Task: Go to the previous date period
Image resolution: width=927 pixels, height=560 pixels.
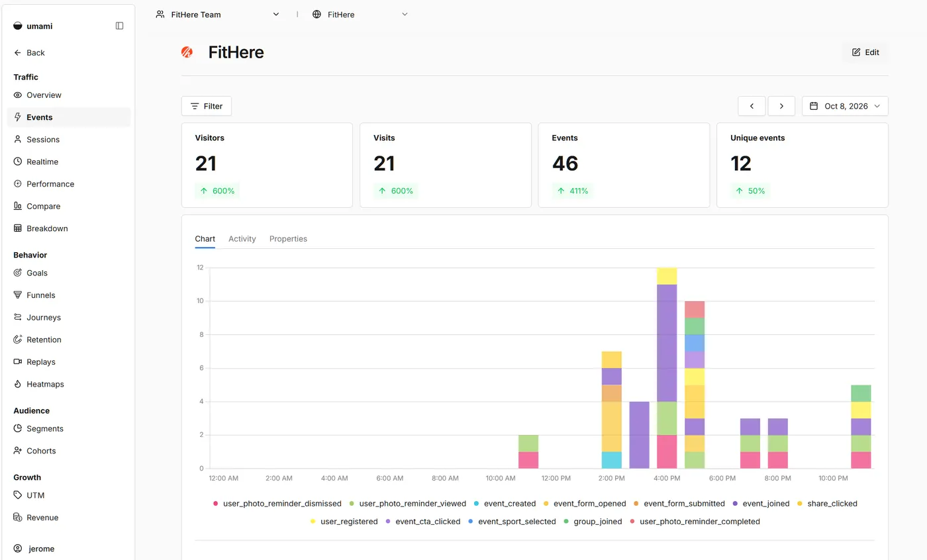Action: (752, 106)
